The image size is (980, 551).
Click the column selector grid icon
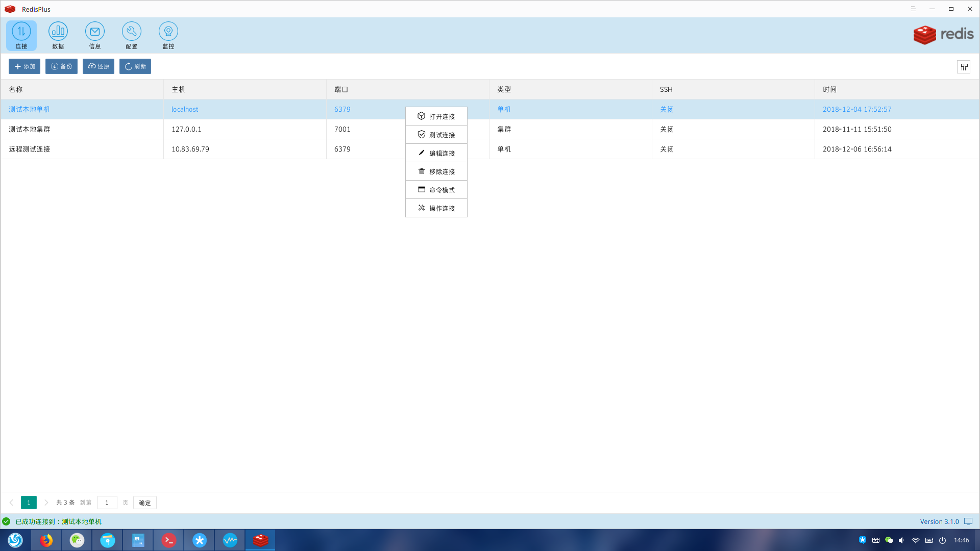tap(964, 67)
